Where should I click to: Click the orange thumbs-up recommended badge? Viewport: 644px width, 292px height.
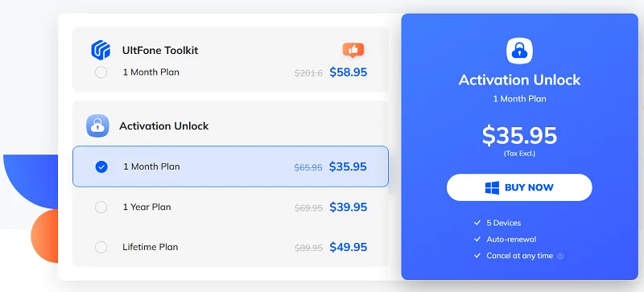[x=353, y=50]
